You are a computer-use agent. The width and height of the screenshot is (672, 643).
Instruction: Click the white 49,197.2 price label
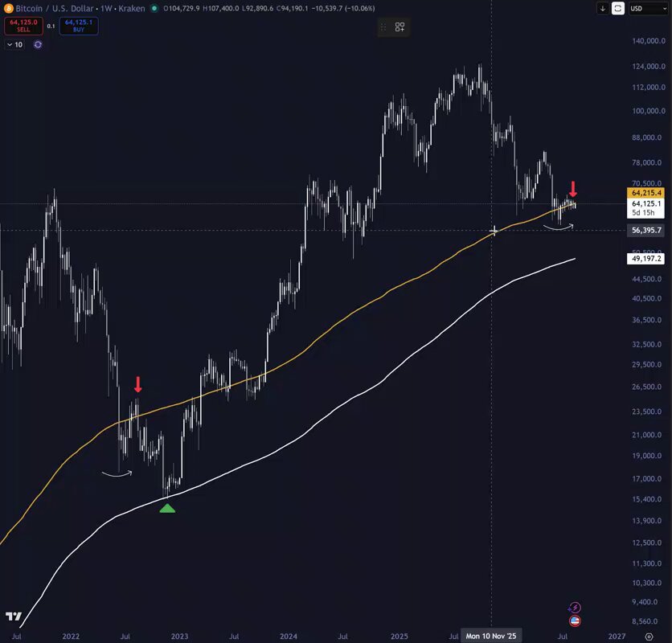pos(645,259)
